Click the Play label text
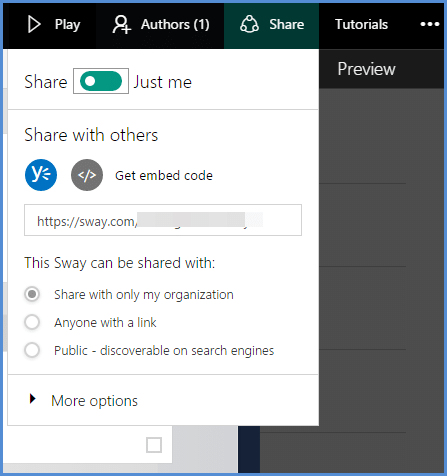447x476 pixels. pyautogui.click(x=68, y=25)
